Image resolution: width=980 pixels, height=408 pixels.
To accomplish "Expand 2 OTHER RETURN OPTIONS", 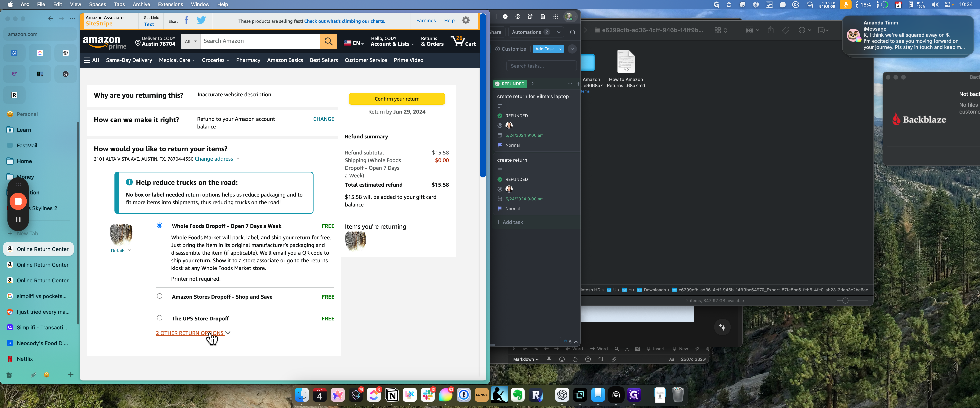I will pyautogui.click(x=193, y=333).
